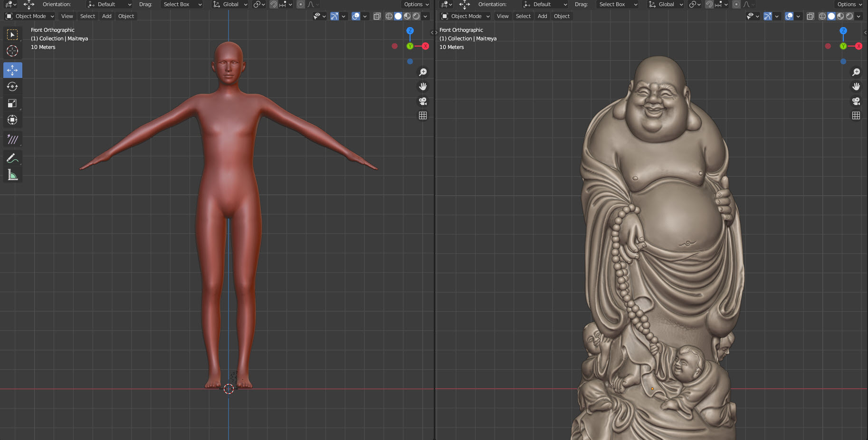Viewport: 868px width, 440px height.
Task: Click zoom icon in right viewport
Action: [x=856, y=72]
